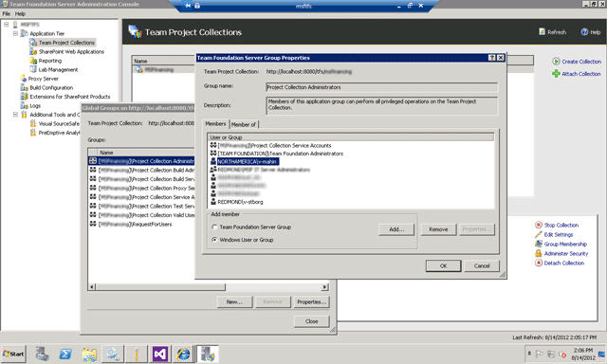The height and width of the screenshot is (364, 607).
Task: Open PowerShell from the taskbar
Action: pyautogui.click(x=65, y=354)
